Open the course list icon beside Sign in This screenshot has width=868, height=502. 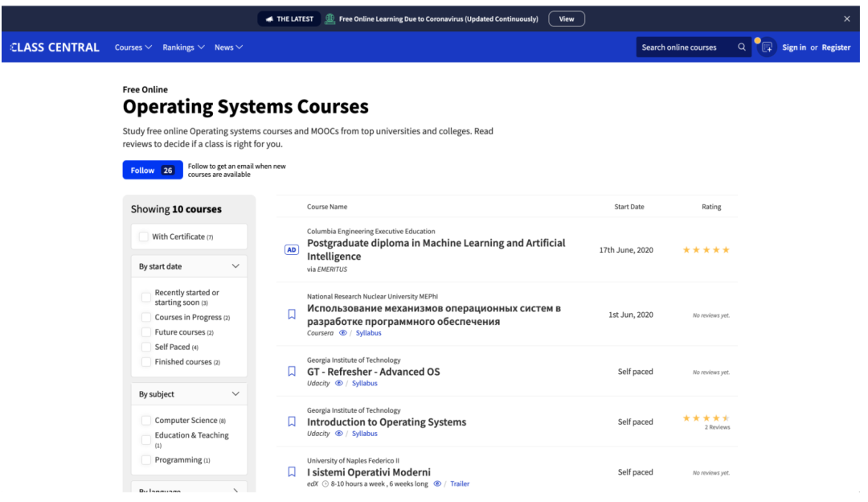coord(767,47)
